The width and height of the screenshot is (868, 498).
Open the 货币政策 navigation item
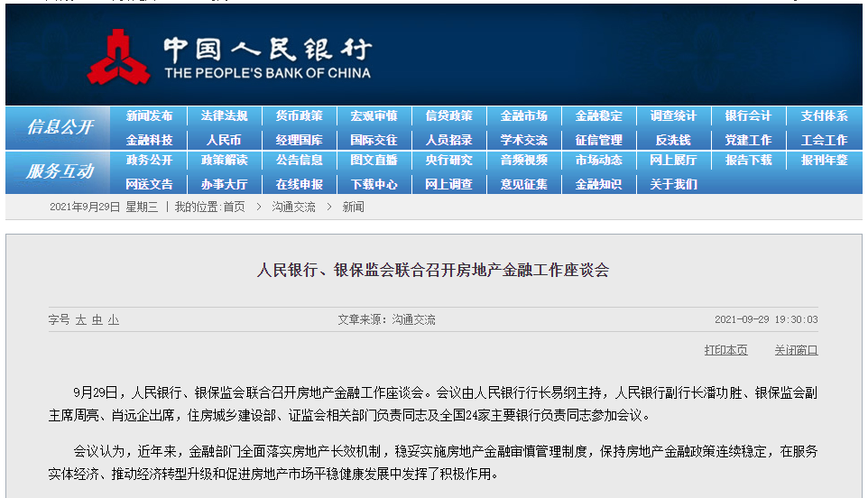pyautogui.click(x=299, y=116)
